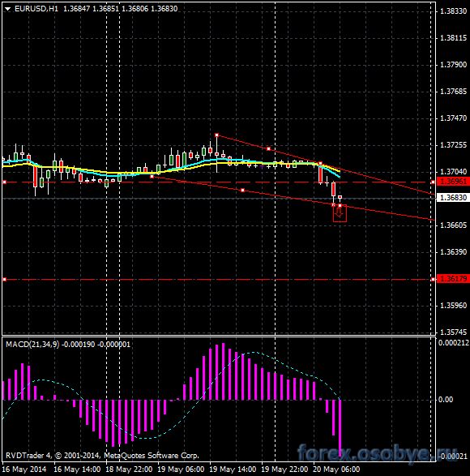
Task: Select upper trendline middle anchor point
Action: (268, 148)
